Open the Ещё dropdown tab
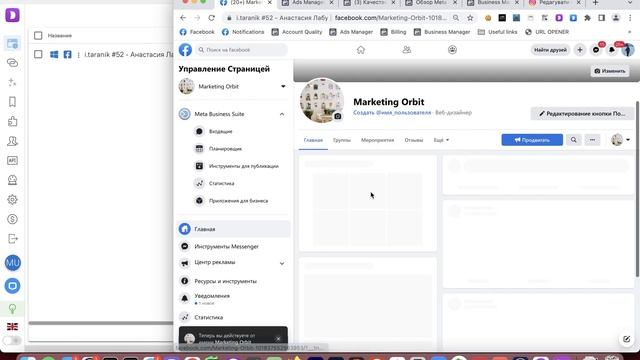 (441, 140)
